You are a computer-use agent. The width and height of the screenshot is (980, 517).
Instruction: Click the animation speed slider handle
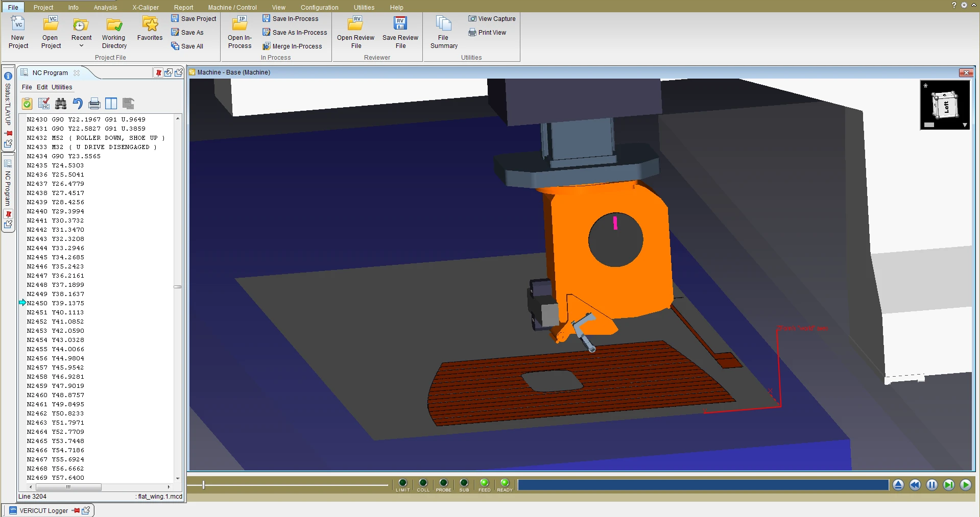203,485
